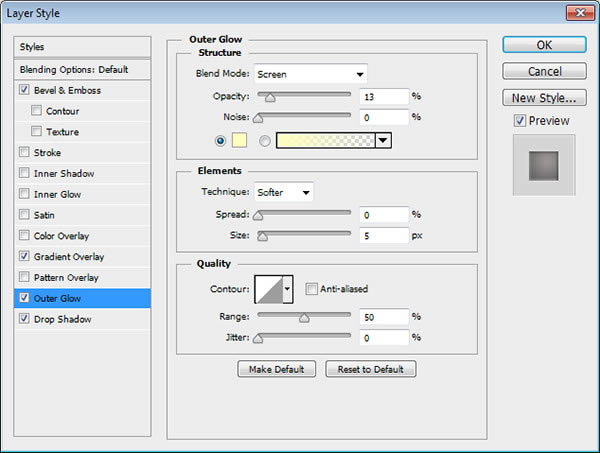
Task: Click the style preview thumbnail
Action: pos(544,165)
